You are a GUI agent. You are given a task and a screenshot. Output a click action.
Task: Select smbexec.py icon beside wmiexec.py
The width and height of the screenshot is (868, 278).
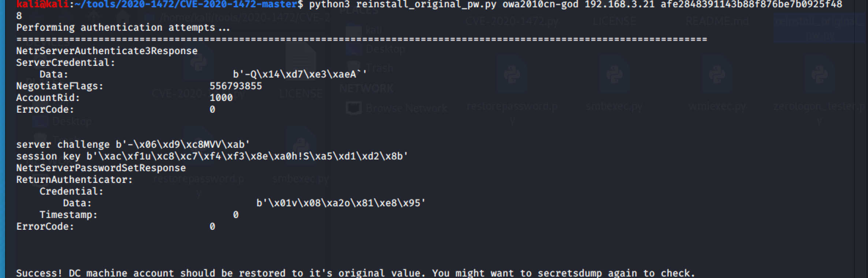(615, 75)
